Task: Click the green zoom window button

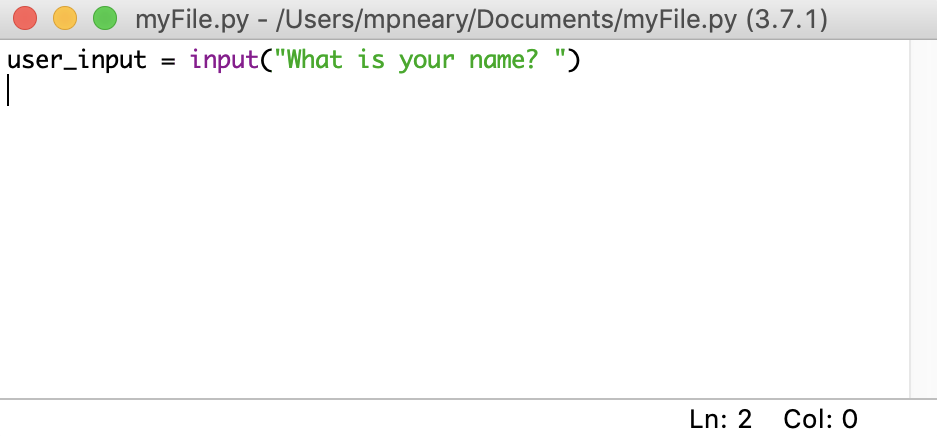Action: 104,18
